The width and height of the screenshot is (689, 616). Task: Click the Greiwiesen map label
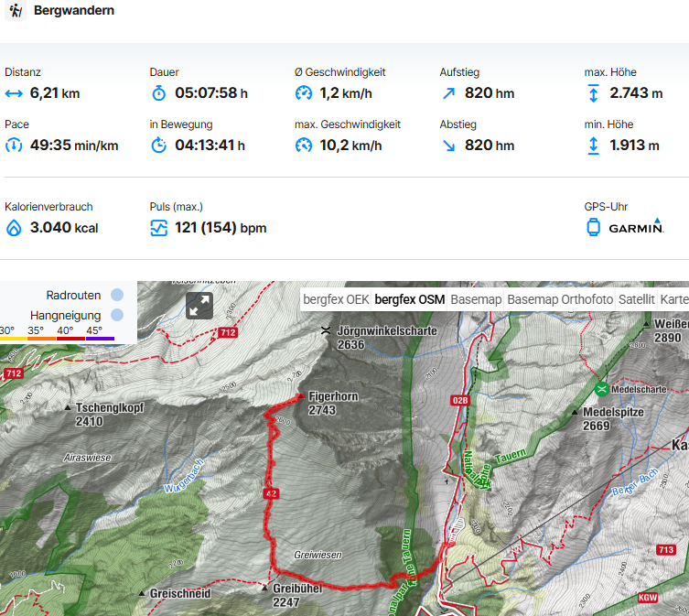click(318, 555)
